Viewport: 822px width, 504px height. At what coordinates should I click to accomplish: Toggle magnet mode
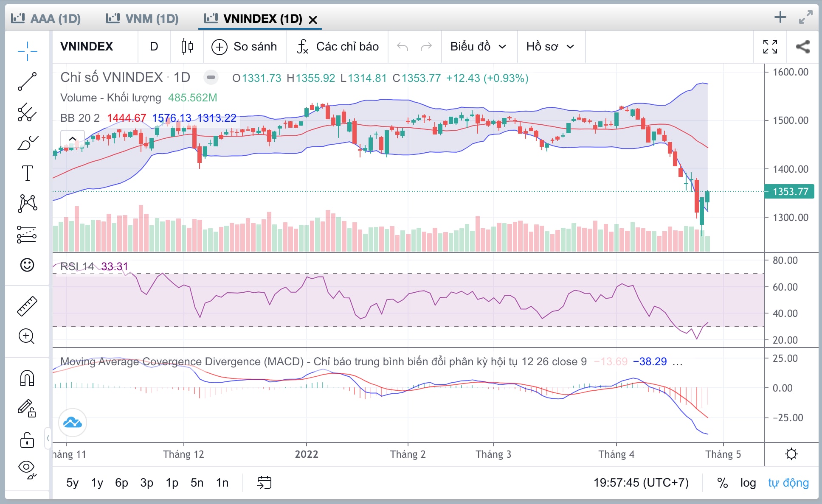(27, 378)
